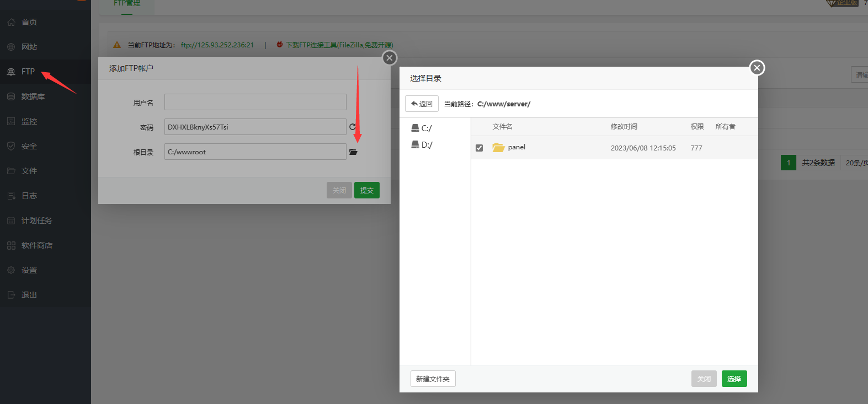Click current path C:/www/server/ text
868x404 pixels.
504,104
